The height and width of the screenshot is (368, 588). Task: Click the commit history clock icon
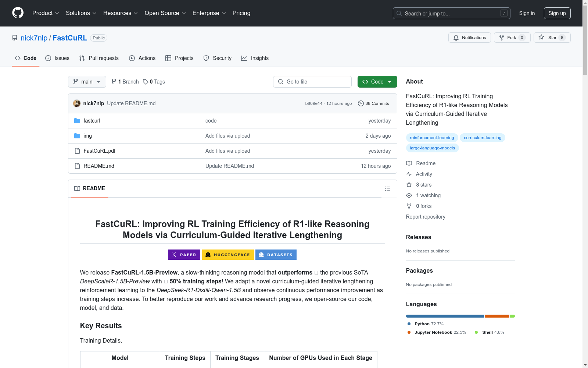[x=361, y=103]
